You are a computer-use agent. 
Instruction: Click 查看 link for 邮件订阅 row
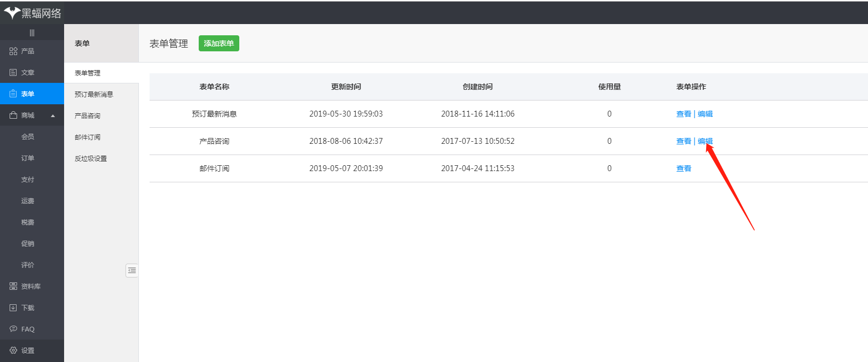[684, 168]
